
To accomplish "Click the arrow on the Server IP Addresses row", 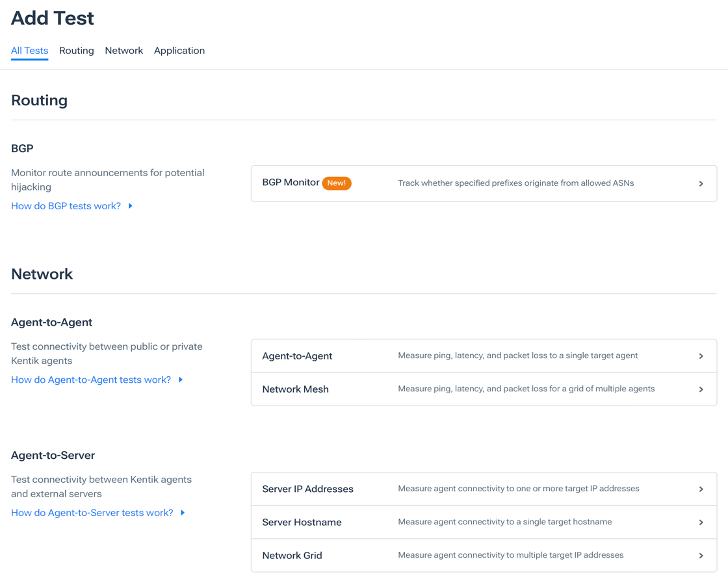I will (x=701, y=489).
